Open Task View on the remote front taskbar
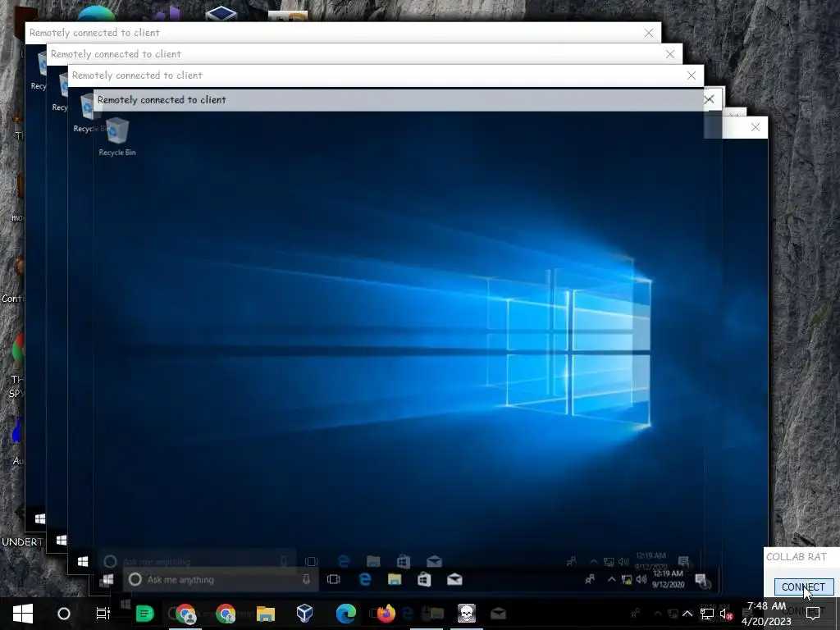Viewport: 840px width, 630px height. click(x=333, y=580)
